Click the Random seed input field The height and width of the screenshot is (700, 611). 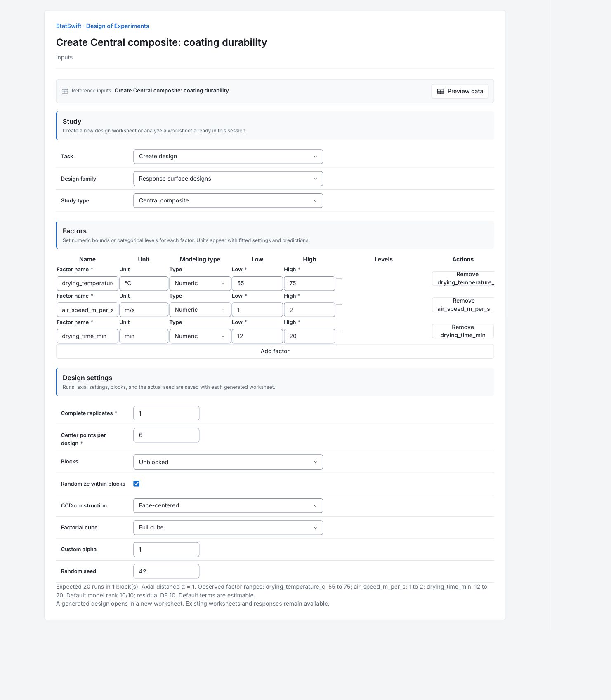166,571
